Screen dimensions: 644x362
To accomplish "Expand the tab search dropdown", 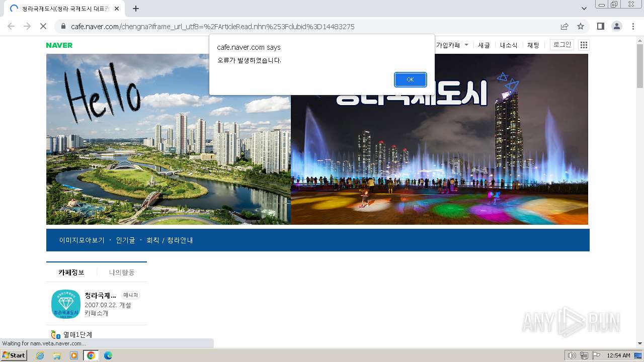I will 584,9.
